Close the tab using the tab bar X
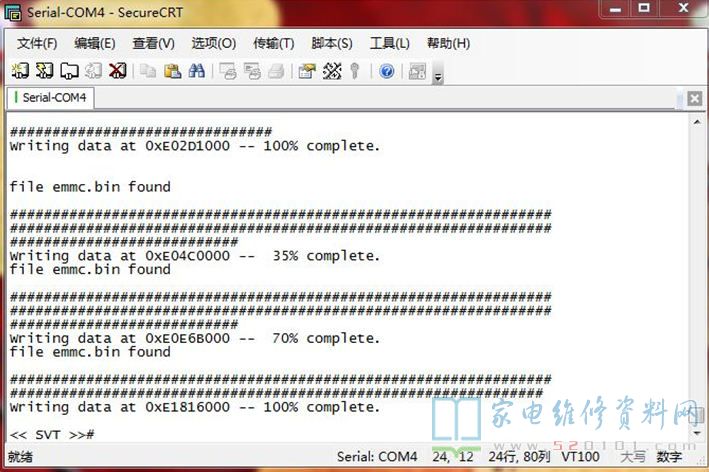Image resolution: width=709 pixels, height=472 pixels. coord(694,98)
